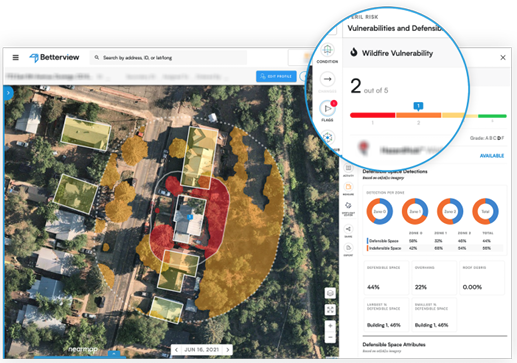
Task: Click the Smallest % Defensible Space card
Action: (x=434, y=315)
